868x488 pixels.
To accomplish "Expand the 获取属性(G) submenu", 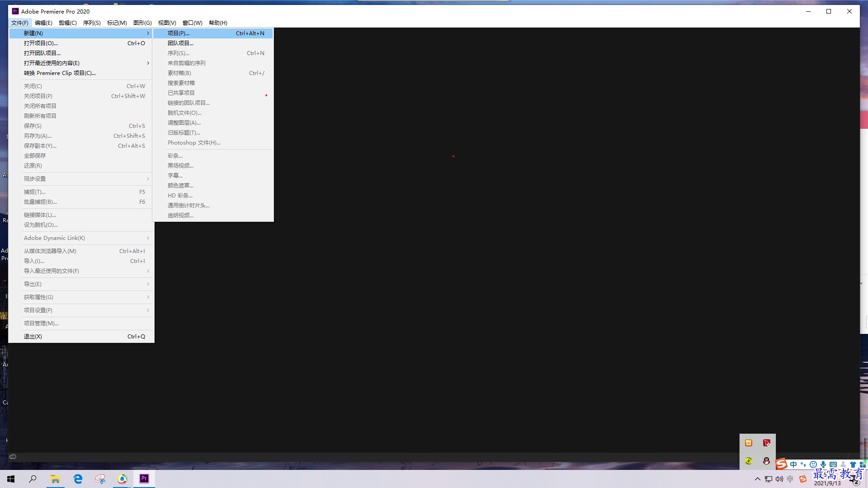I will pos(82,297).
